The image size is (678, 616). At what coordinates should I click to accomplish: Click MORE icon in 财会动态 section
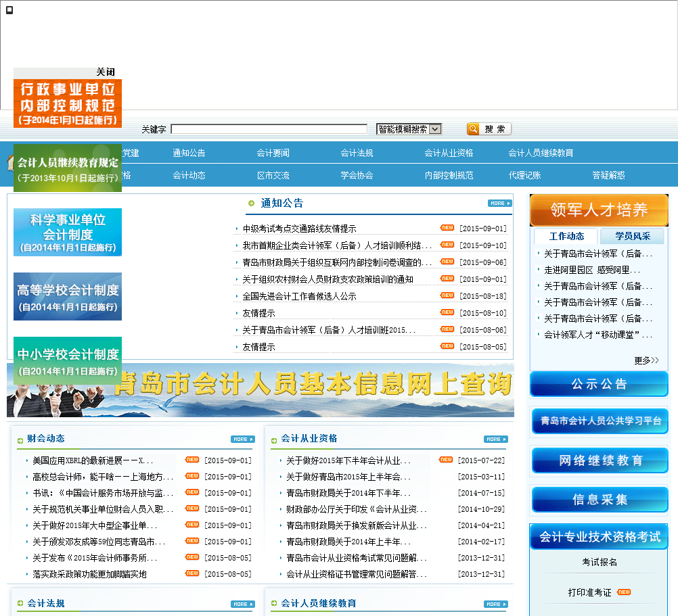pos(242,440)
